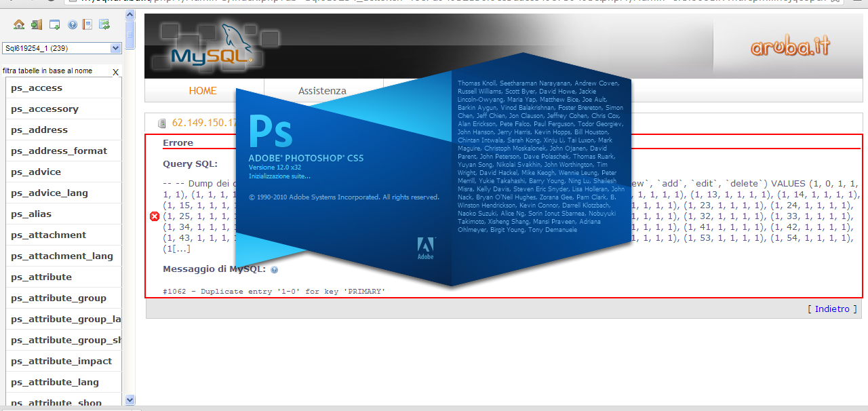868x411 pixels.
Task: Open the SQL documentation notebook icon
Action: pos(87,25)
